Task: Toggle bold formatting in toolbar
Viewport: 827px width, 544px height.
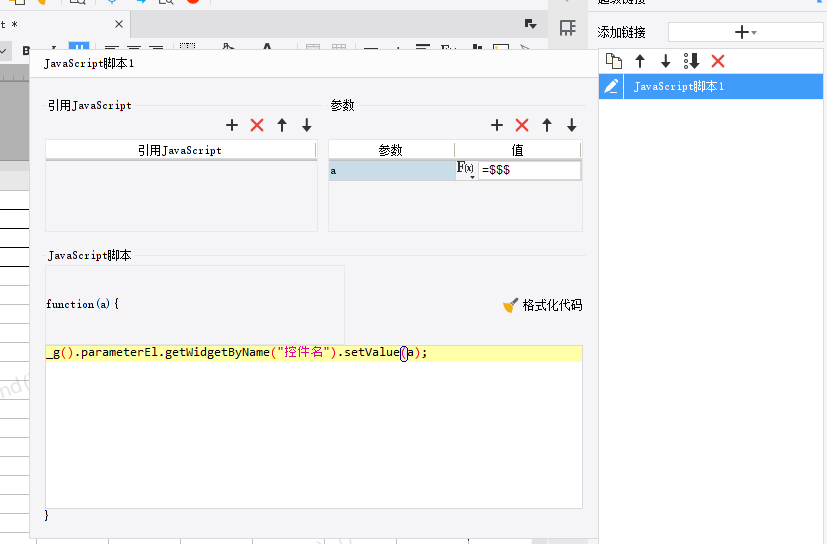Action: coord(26,51)
